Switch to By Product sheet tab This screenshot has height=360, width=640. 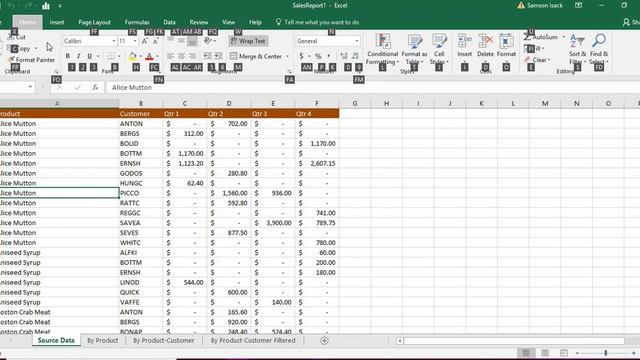102,340
